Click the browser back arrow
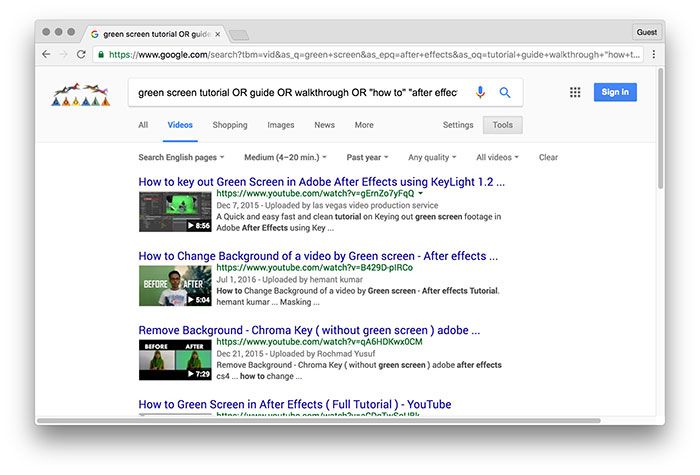Viewport: 700px width, 475px height. point(46,54)
